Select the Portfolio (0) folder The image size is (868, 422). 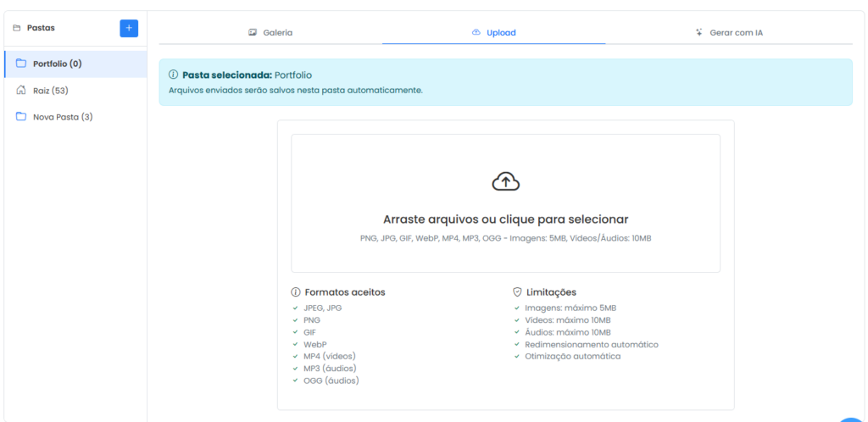58,64
